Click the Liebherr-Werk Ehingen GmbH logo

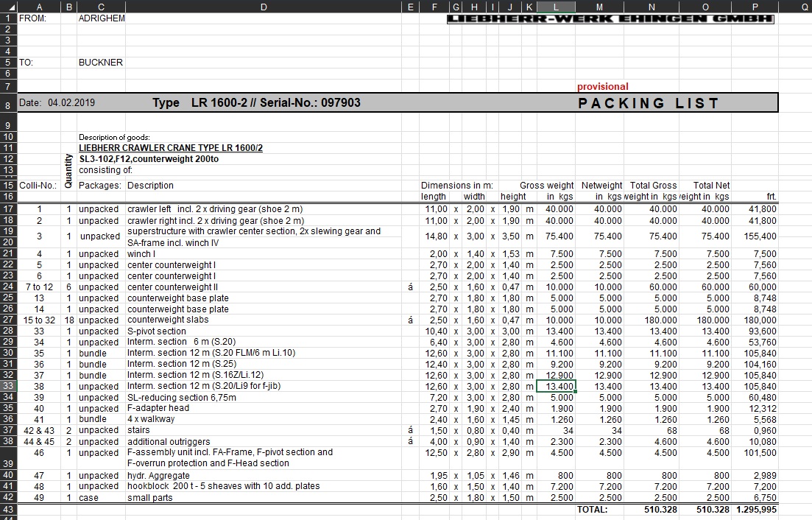[x=610, y=18]
